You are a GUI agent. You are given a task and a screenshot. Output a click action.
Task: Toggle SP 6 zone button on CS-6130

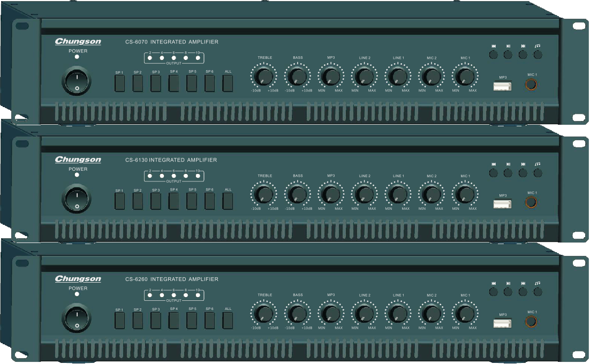click(209, 202)
